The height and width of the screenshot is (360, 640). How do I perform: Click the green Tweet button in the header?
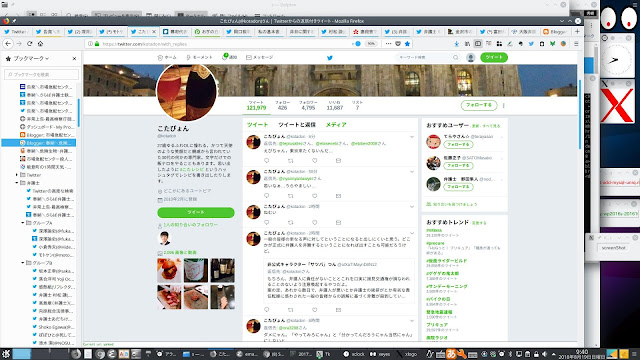[494, 58]
